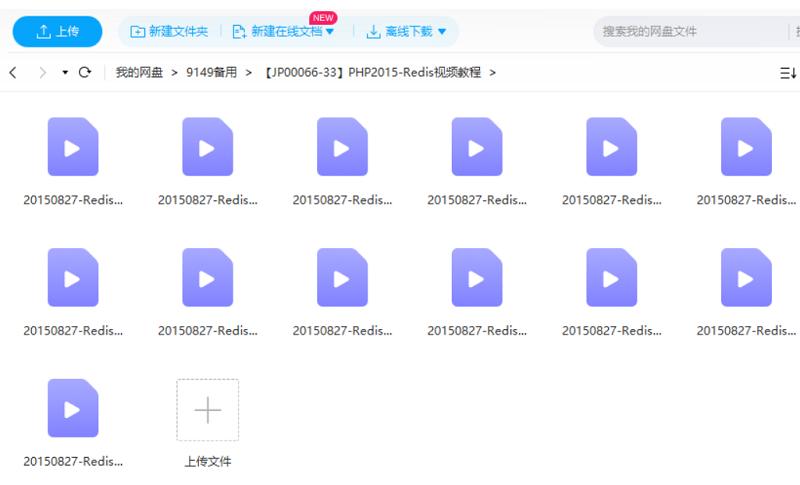Open the sort order icon at right
Image resolution: width=800 pixels, height=485 pixels.
788,73
